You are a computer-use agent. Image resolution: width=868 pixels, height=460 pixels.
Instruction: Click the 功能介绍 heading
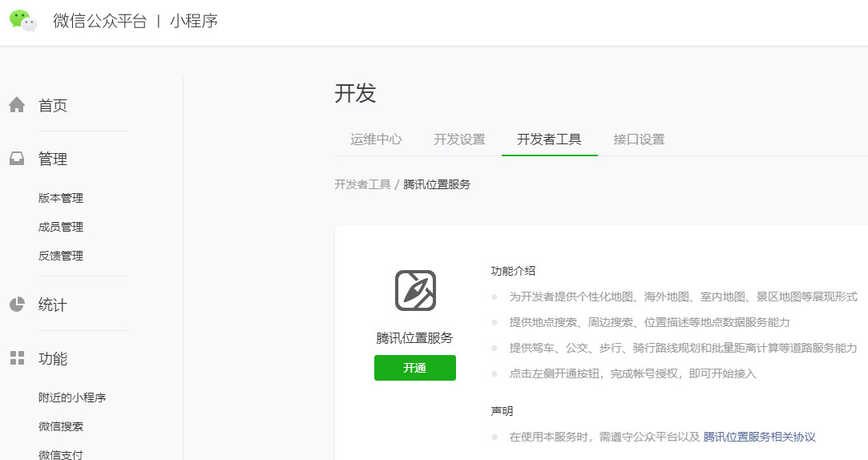513,271
